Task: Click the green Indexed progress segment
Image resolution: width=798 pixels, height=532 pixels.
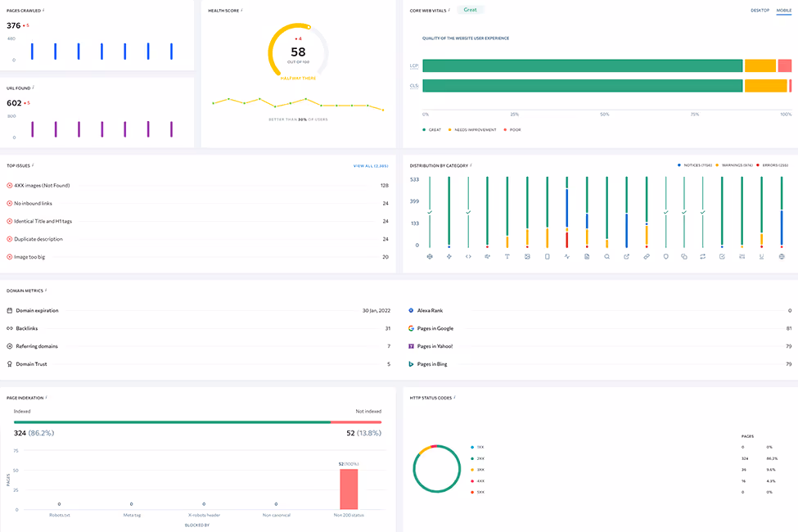Action: [x=172, y=422]
